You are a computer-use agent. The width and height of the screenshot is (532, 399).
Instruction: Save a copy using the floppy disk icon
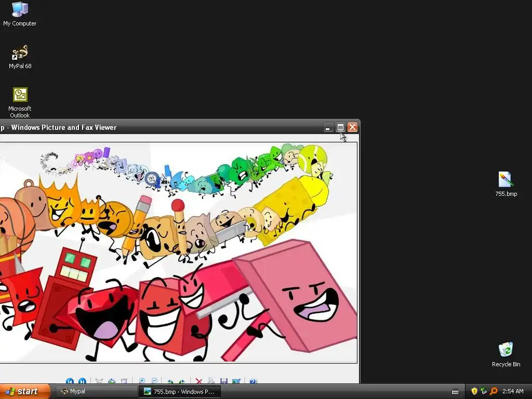pyautogui.click(x=223, y=381)
